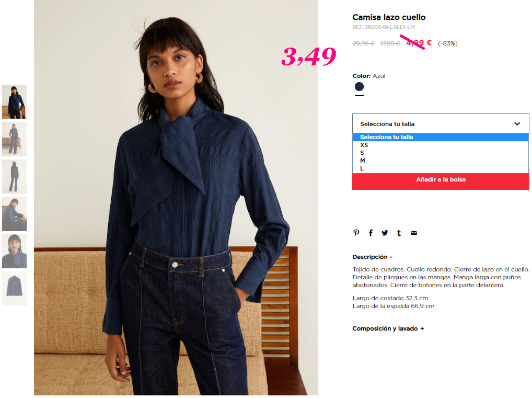Screen dimensions: 532x398
Task: Show the seated model thumbnail
Action: click(14, 213)
